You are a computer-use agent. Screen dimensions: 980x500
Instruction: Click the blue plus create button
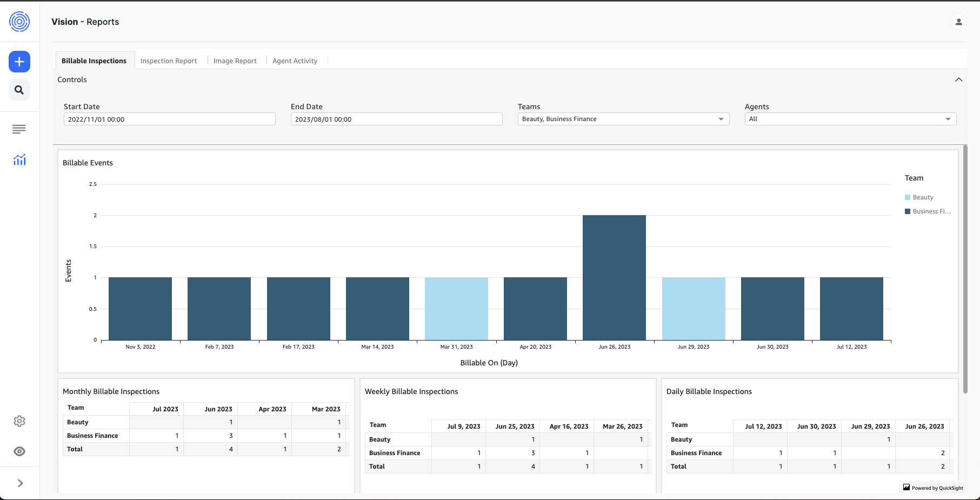(19, 62)
